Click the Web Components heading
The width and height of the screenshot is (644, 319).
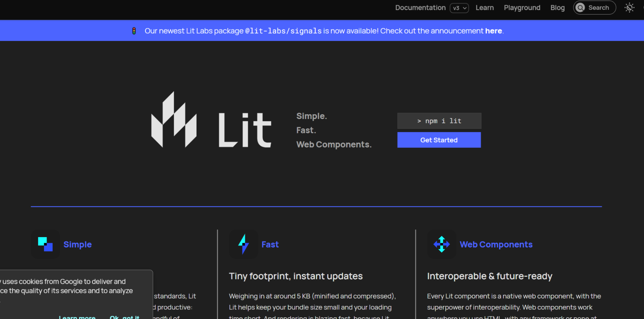(496, 244)
